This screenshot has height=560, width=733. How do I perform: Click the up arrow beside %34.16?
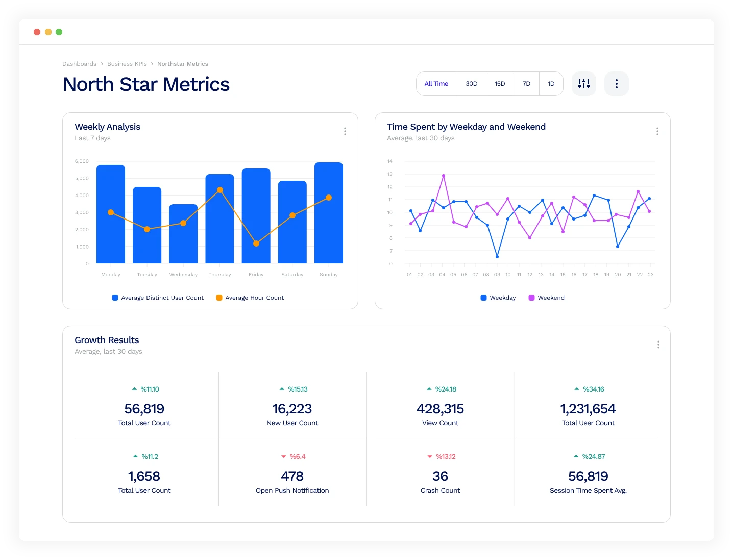point(577,389)
